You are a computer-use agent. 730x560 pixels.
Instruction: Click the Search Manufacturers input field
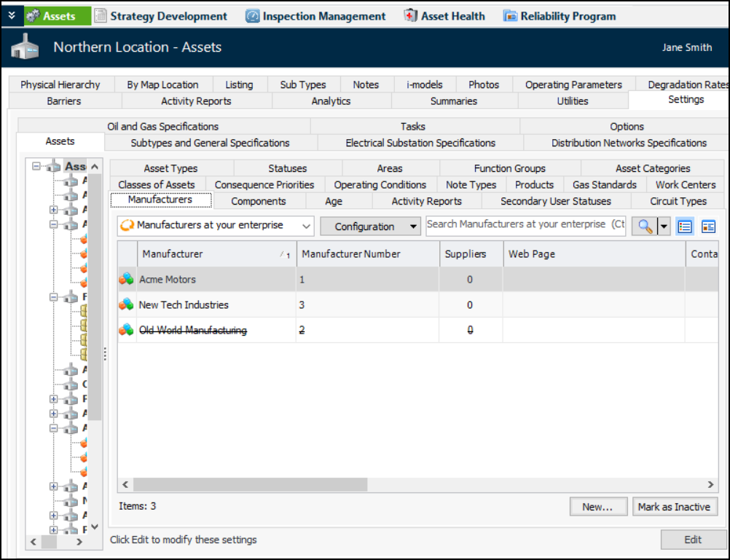525,225
